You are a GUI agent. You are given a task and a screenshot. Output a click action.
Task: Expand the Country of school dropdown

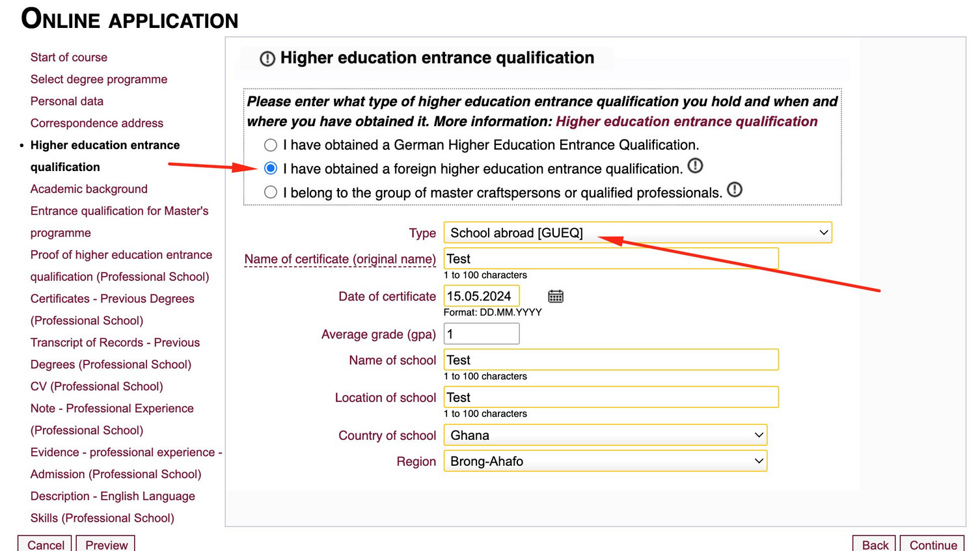click(x=605, y=435)
